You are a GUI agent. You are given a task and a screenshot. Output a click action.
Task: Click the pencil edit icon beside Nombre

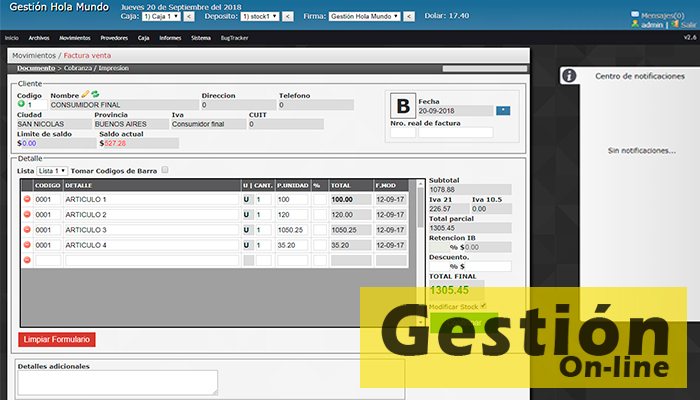coord(85,94)
